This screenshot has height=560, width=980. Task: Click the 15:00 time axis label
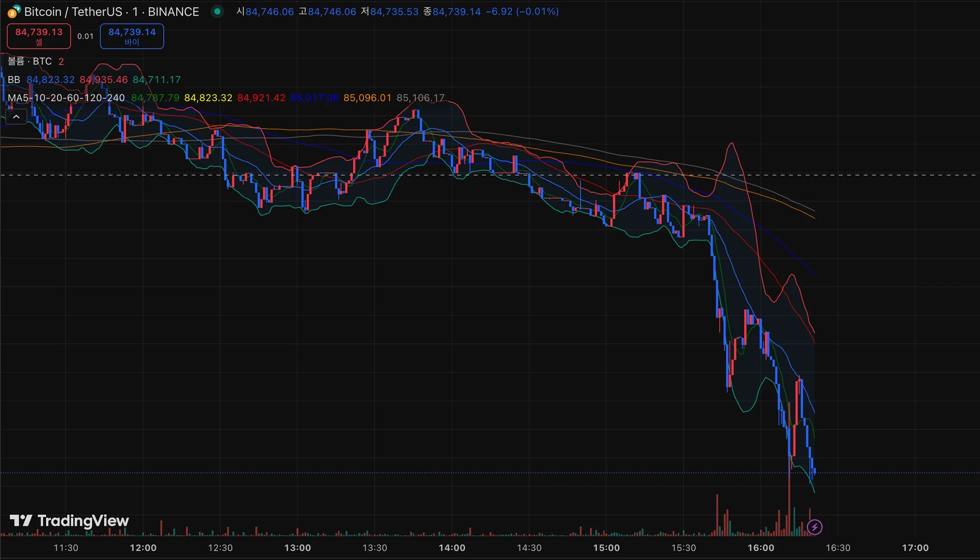coord(606,548)
